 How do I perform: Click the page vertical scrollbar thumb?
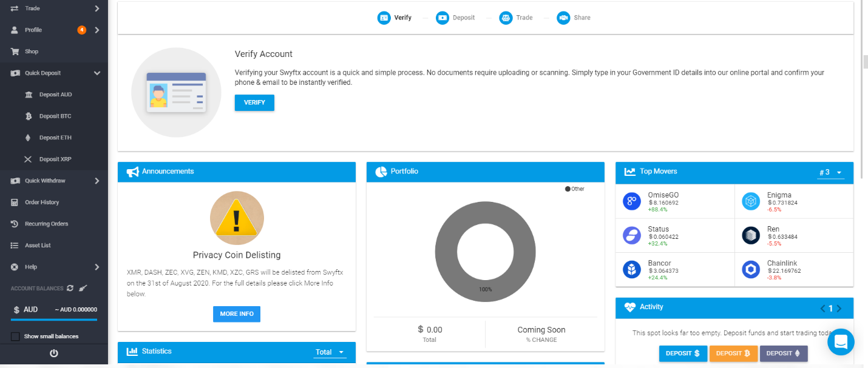pyautogui.click(x=864, y=62)
